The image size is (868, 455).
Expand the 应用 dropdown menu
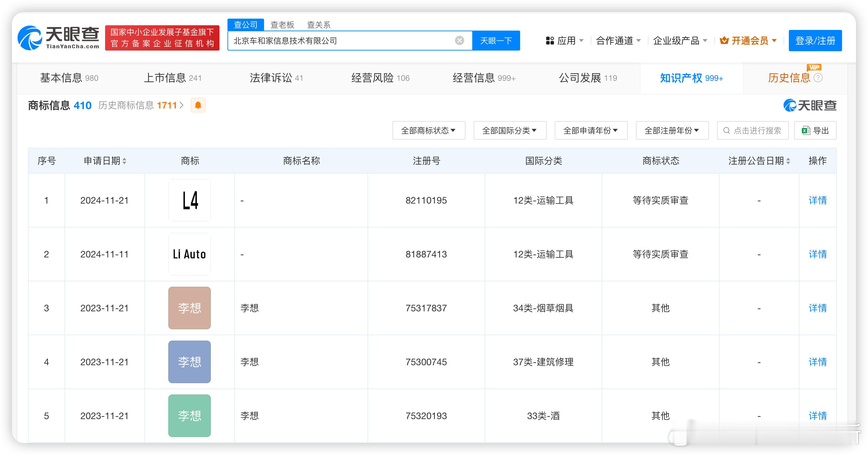565,41
